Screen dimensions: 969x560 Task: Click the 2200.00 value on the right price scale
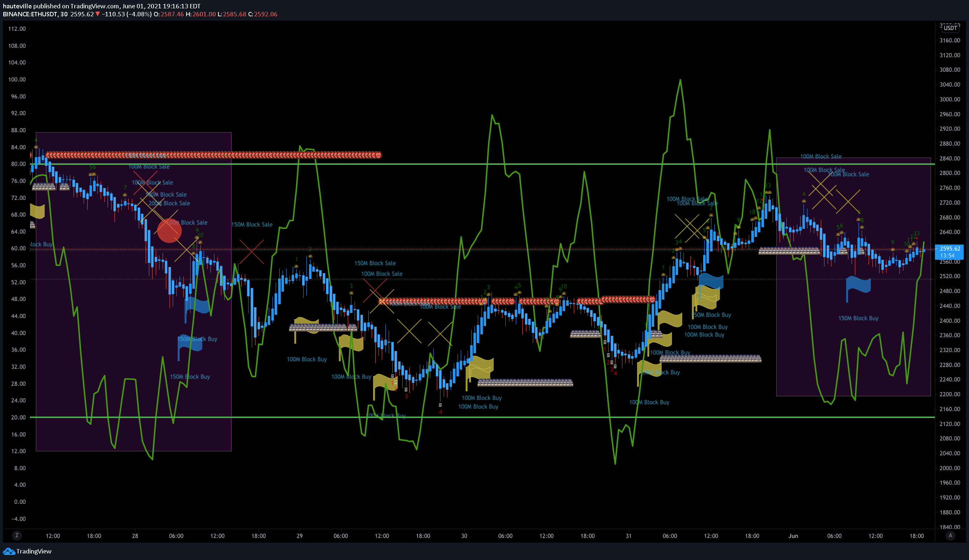pyautogui.click(x=950, y=394)
